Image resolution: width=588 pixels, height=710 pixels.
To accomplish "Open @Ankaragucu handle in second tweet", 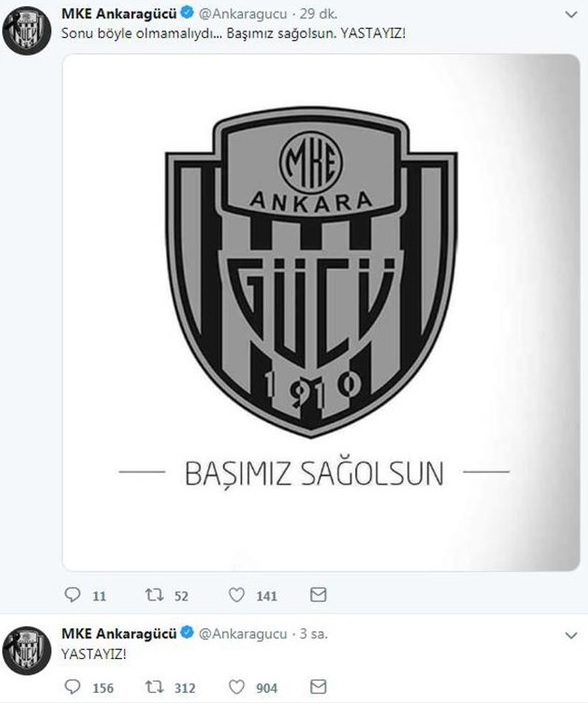I will tap(243, 634).
